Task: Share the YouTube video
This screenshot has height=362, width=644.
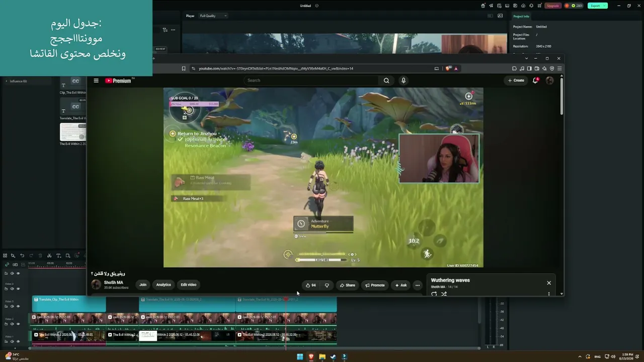Action: tap(347, 285)
